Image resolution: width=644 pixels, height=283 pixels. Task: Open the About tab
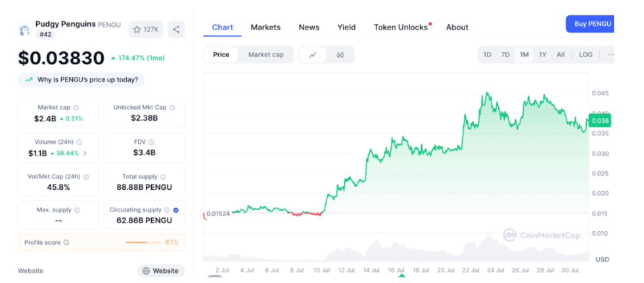pyautogui.click(x=457, y=28)
